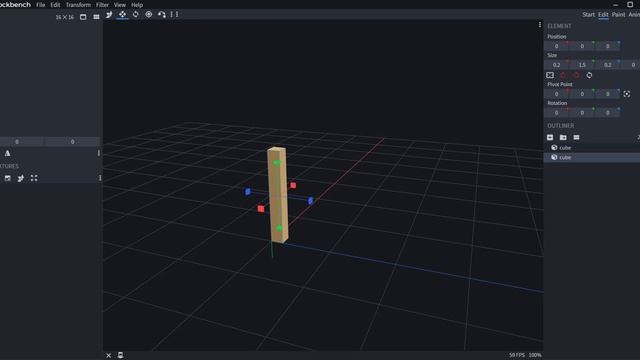Add a new group folder in Outliner
The height and width of the screenshot is (360, 640).
(x=563, y=137)
